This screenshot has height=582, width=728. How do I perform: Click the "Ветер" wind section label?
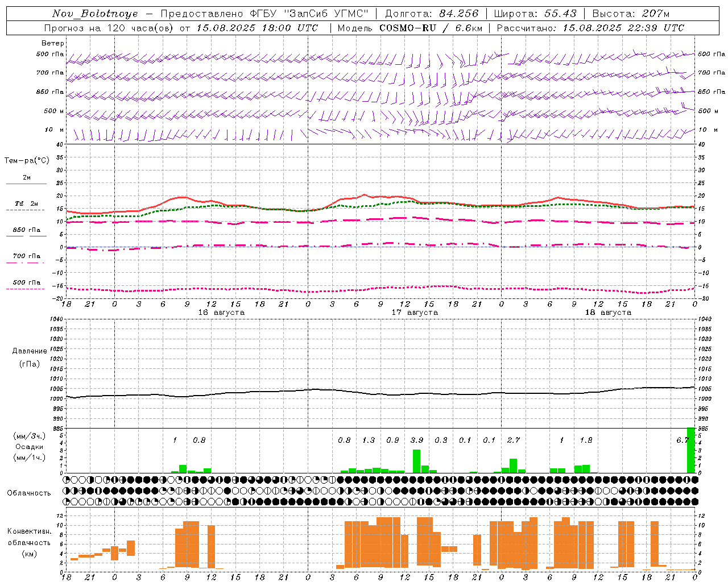(x=53, y=43)
